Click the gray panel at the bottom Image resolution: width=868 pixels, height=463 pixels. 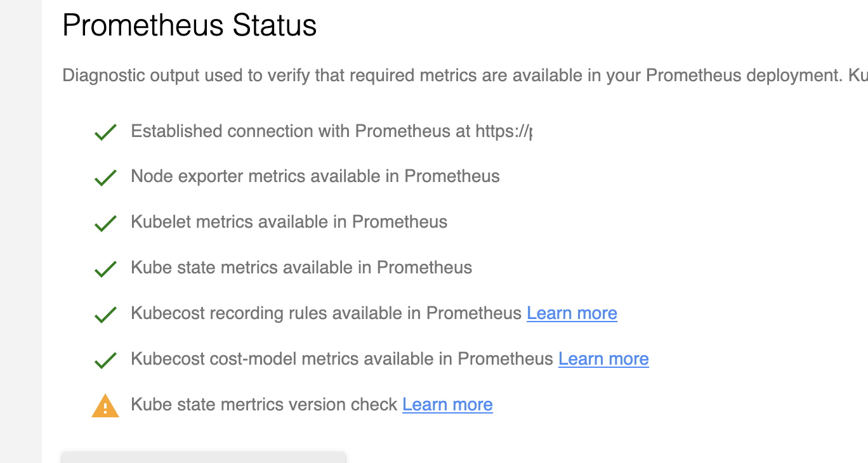point(203,457)
